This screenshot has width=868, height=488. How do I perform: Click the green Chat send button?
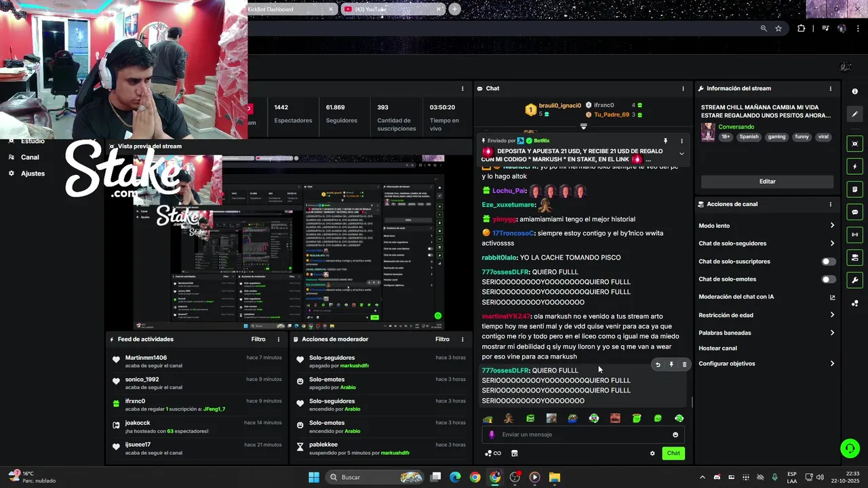click(x=673, y=453)
